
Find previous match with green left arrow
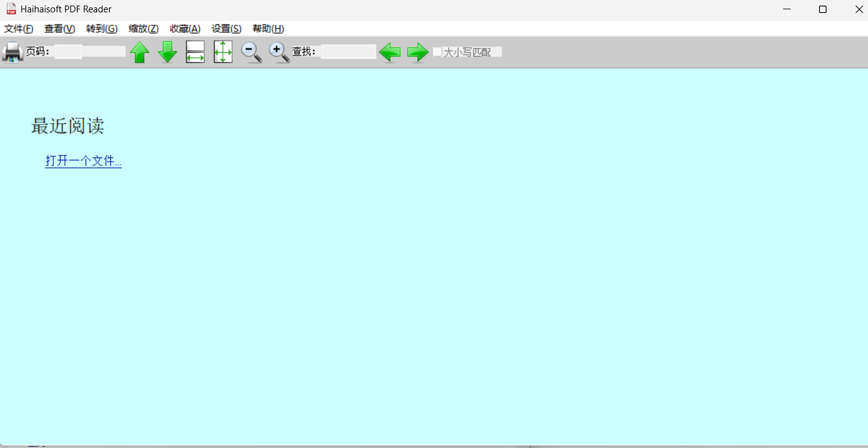pyautogui.click(x=389, y=52)
